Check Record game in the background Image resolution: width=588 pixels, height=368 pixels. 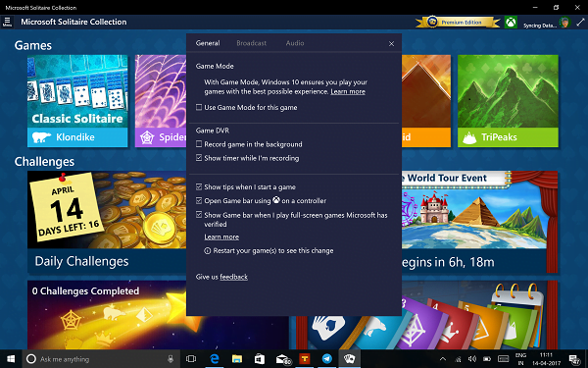tap(199, 144)
